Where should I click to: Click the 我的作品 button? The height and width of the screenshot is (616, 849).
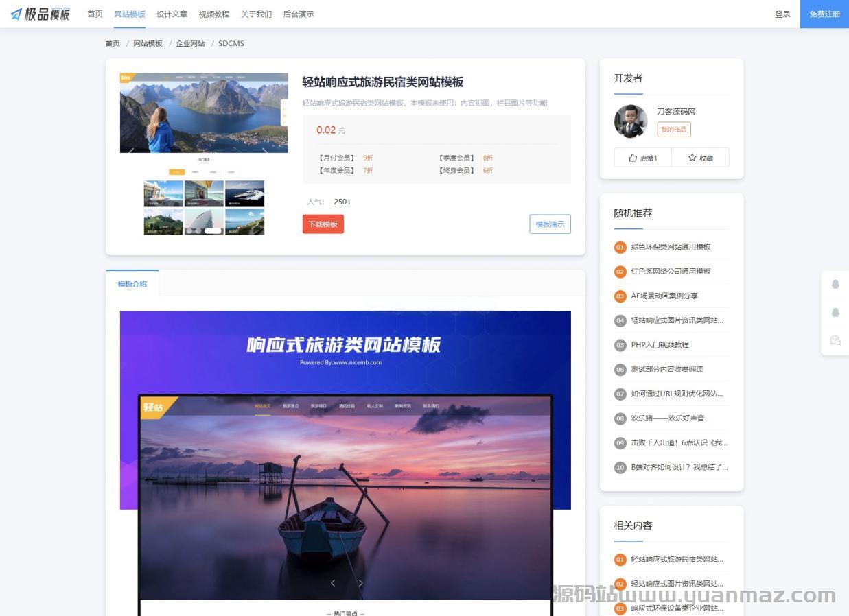[x=674, y=129]
